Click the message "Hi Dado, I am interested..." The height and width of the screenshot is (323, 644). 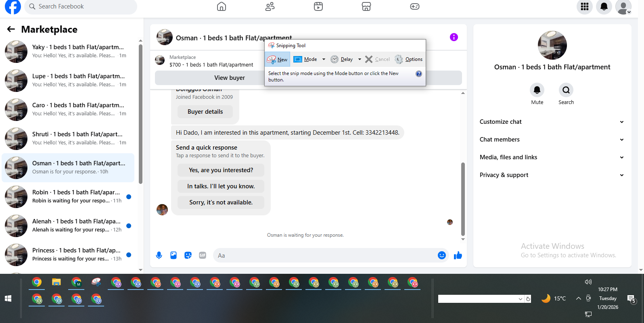(288, 132)
